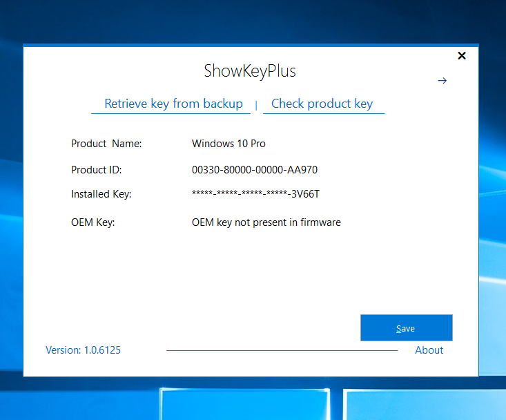Viewport: 506px width, 420px height.
Task: Click the Product ID: label
Action: (x=96, y=170)
